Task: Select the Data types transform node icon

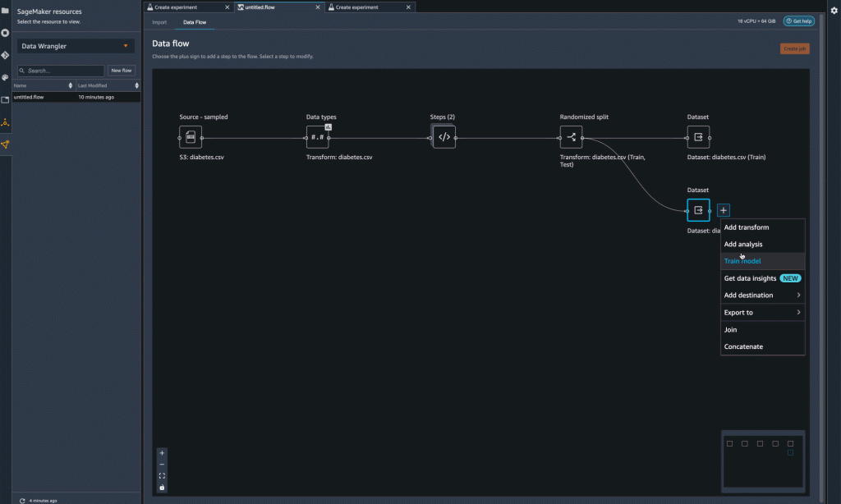Action: [318, 137]
